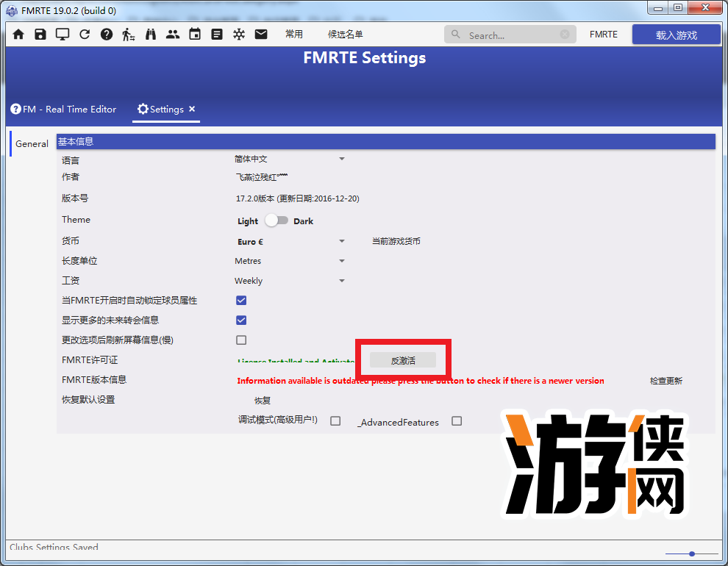Viewport: 728px width, 566px height.
Task: Uncheck auto-lock player attributes checkbox
Action: pos(241,301)
